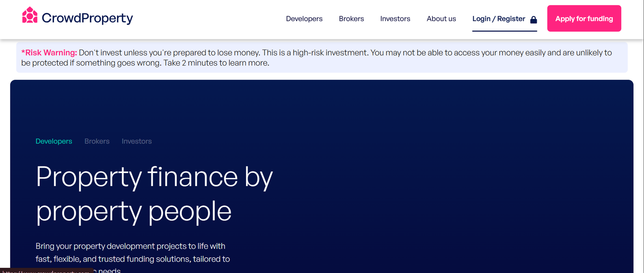Click the 'Don't invest unless' warning sentence
The image size is (644, 273).
click(x=169, y=53)
